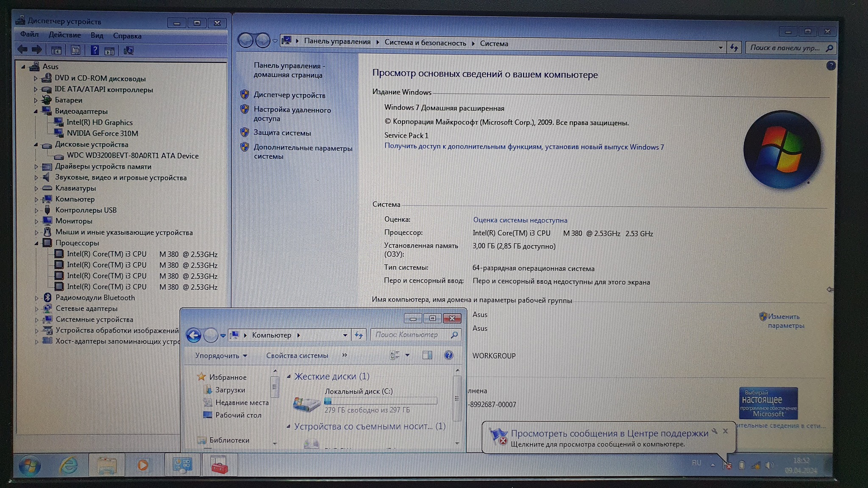The width and height of the screenshot is (868, 488).
Task: Collapse the Процессоры tree node
Action: [36, 243]
